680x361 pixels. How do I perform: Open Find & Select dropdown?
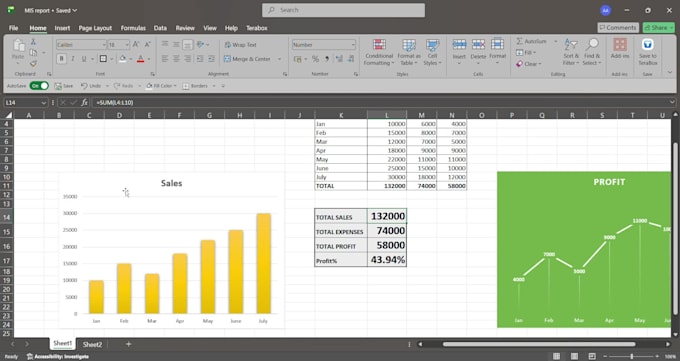pyautogui.click(x=592, y=52)
